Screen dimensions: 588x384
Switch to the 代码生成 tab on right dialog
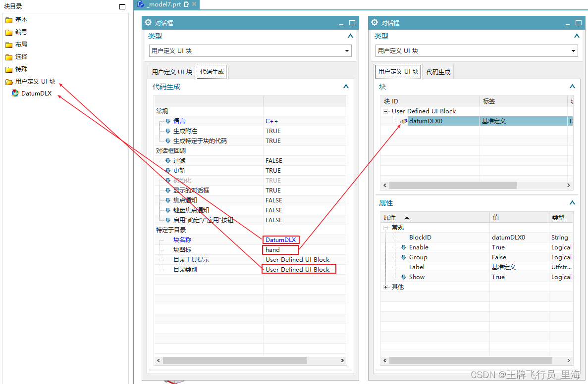pos(438,71)
